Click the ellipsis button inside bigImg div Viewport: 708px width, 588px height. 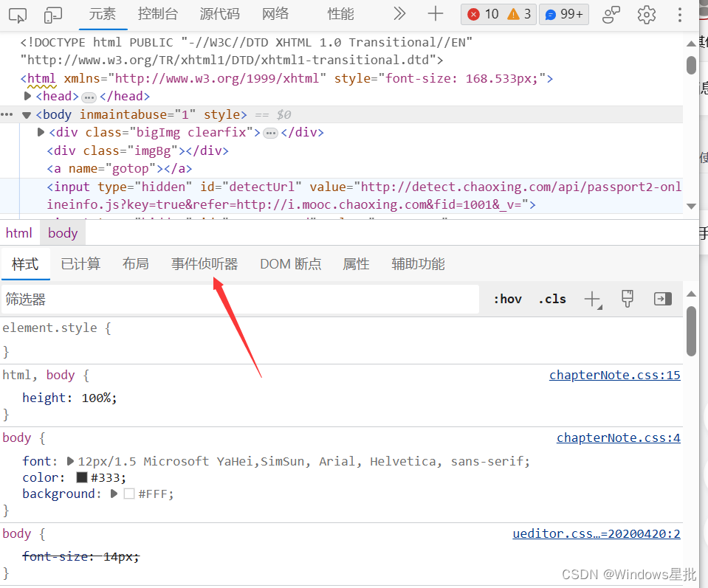pyautogui.click(x=270, y=133)
